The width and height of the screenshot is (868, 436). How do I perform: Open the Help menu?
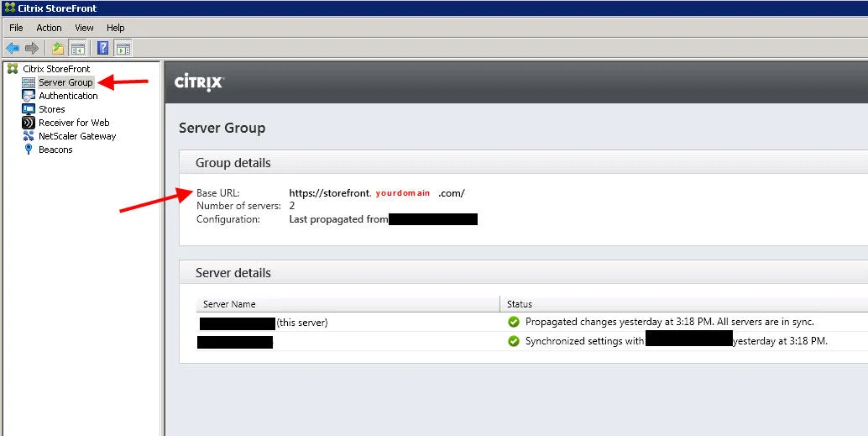pyautogui.click(x=116, y=28)
